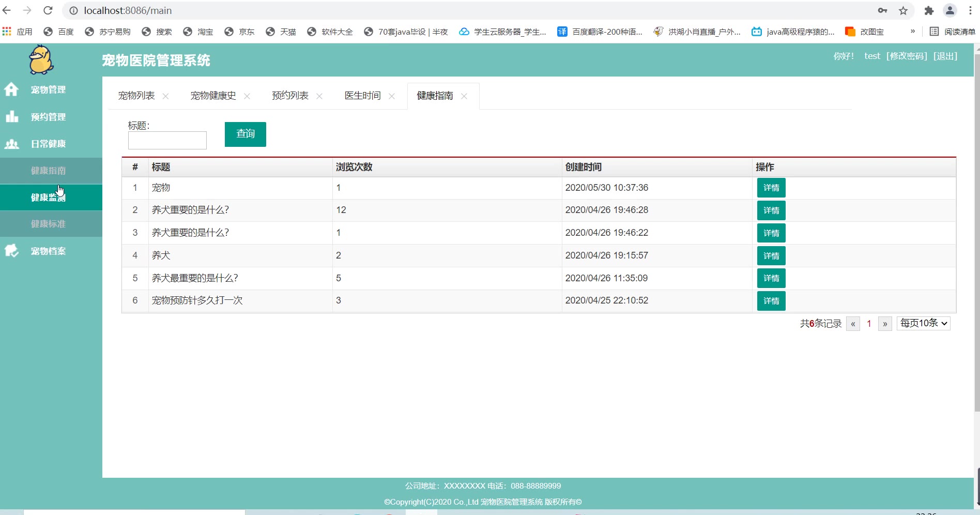Go to previous page with « button
The image size is (980, 515).
click(x=853, y=324)
